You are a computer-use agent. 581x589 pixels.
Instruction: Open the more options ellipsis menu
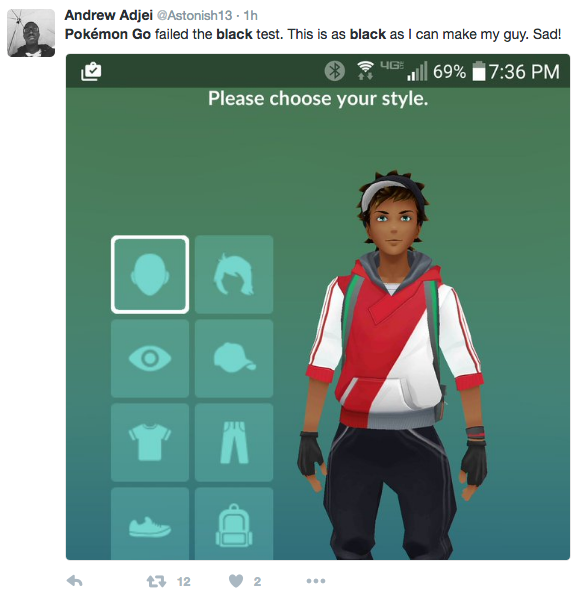click(316, 581)
